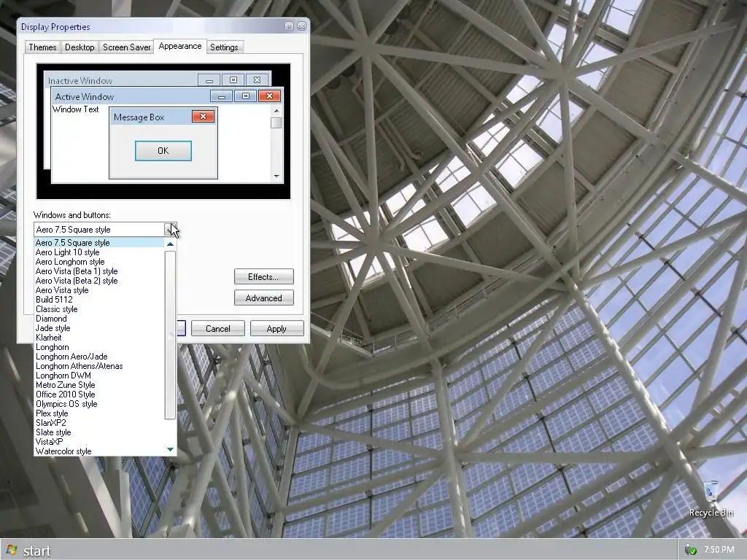This screenshot has height=560, width=747.
Task: Select Longhorn DWM
Action: point(99,376)
